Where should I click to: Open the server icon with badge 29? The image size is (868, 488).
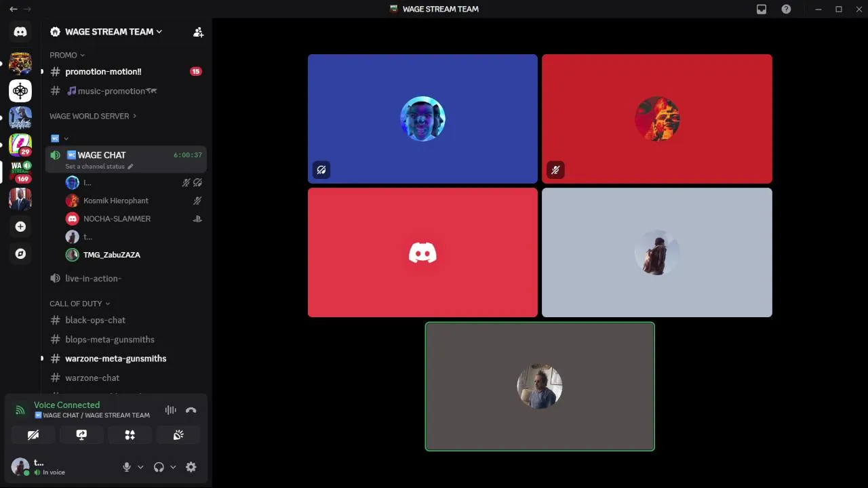[x=20, y=145]
